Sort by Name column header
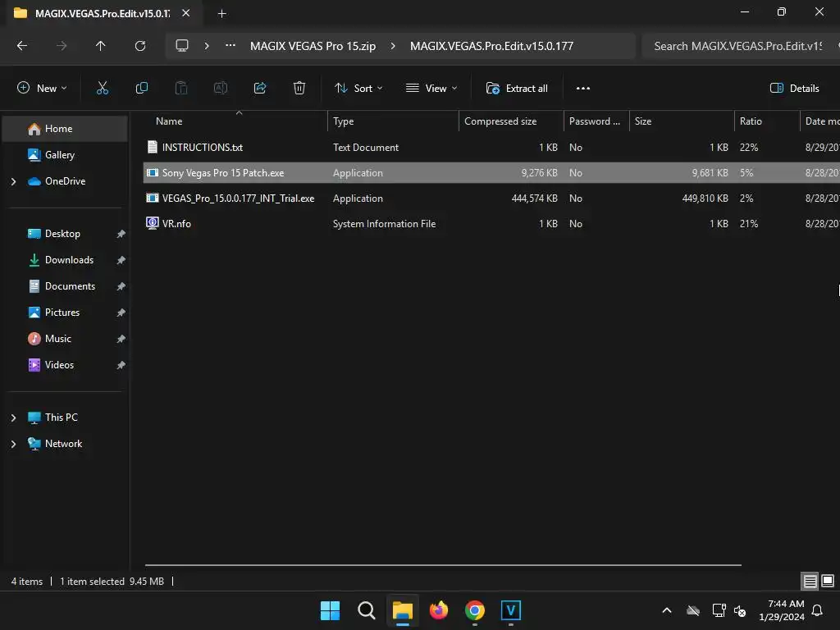This screenshot has width=840, height=630. (x=235, y=121)
